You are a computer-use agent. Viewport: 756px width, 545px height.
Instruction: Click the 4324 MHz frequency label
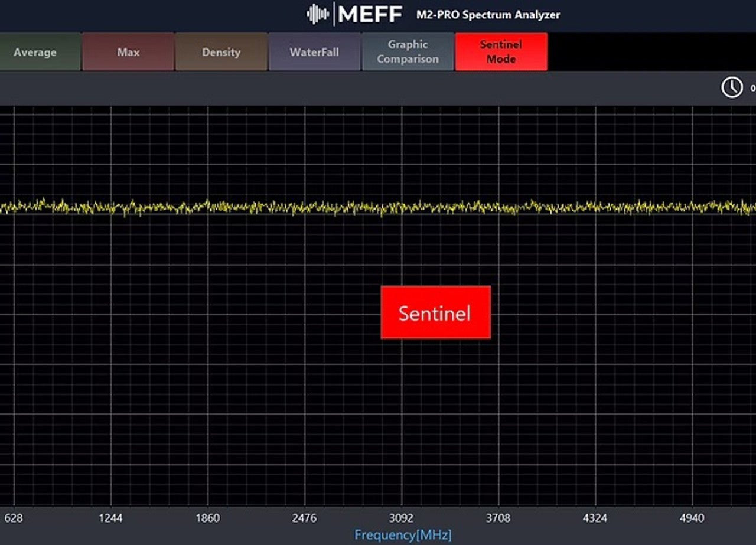tap(596, 518)
